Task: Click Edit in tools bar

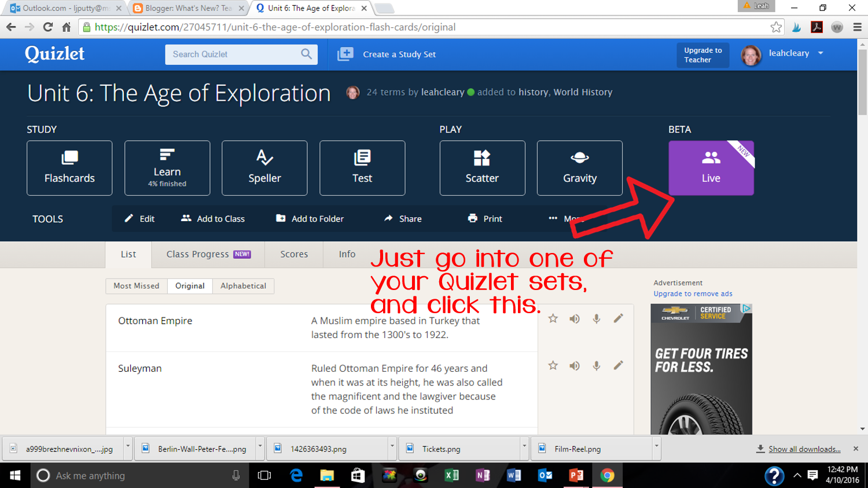Action: [x=139, y=219]
